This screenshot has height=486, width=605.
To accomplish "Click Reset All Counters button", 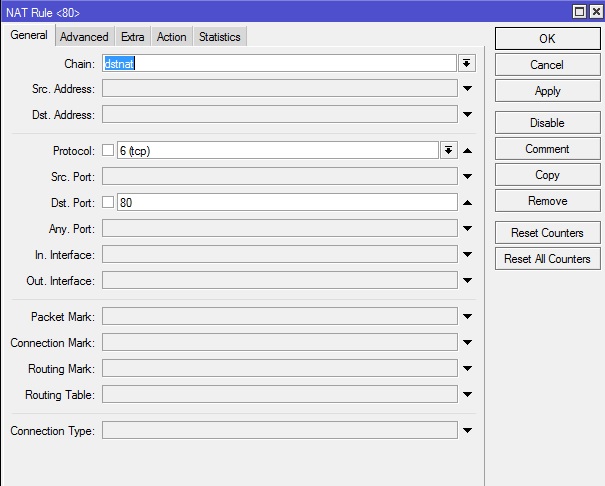I will (x=548, y=259).
